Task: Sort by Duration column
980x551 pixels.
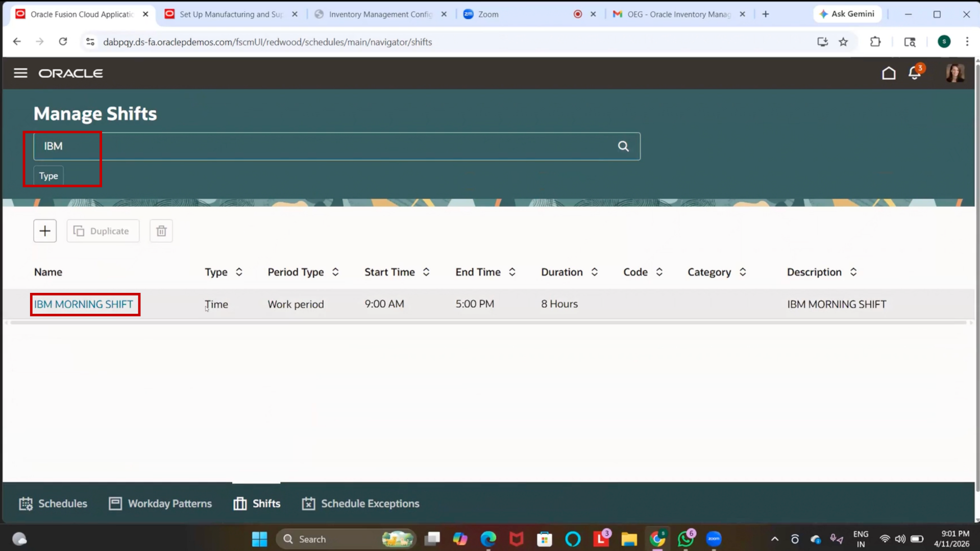Action: click(x=595, y=272)
